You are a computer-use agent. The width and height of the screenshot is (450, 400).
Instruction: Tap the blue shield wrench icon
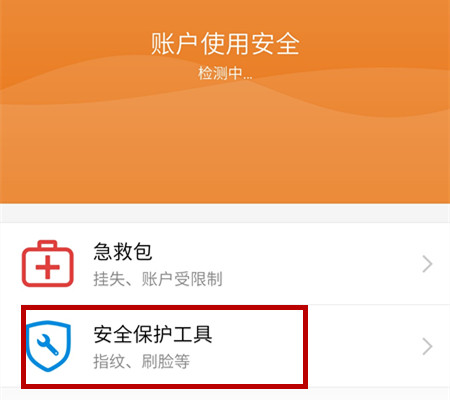pyautogui.click(x=48, y=346)
